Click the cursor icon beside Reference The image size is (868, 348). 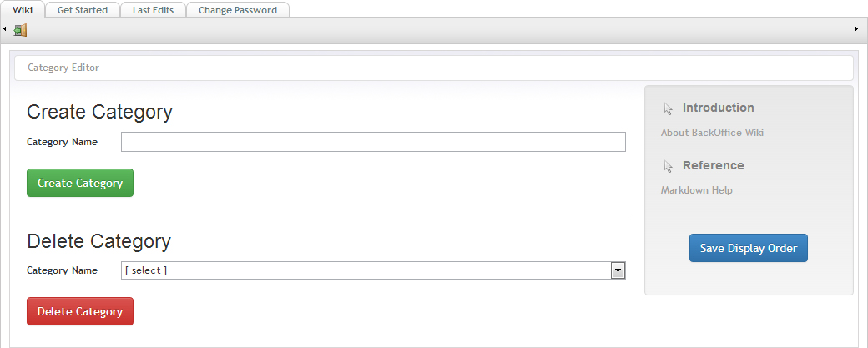pyautogui.click(x=669, y=166)
